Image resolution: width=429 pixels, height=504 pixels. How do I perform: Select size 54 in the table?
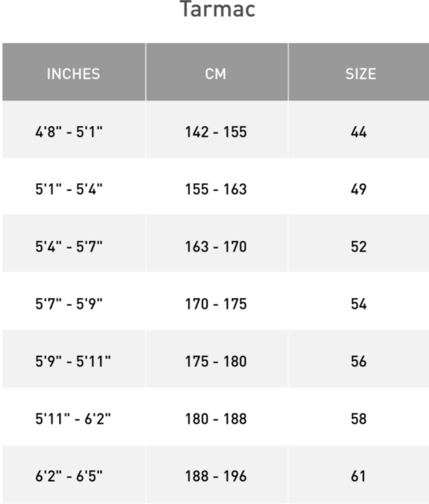point(359,303)
